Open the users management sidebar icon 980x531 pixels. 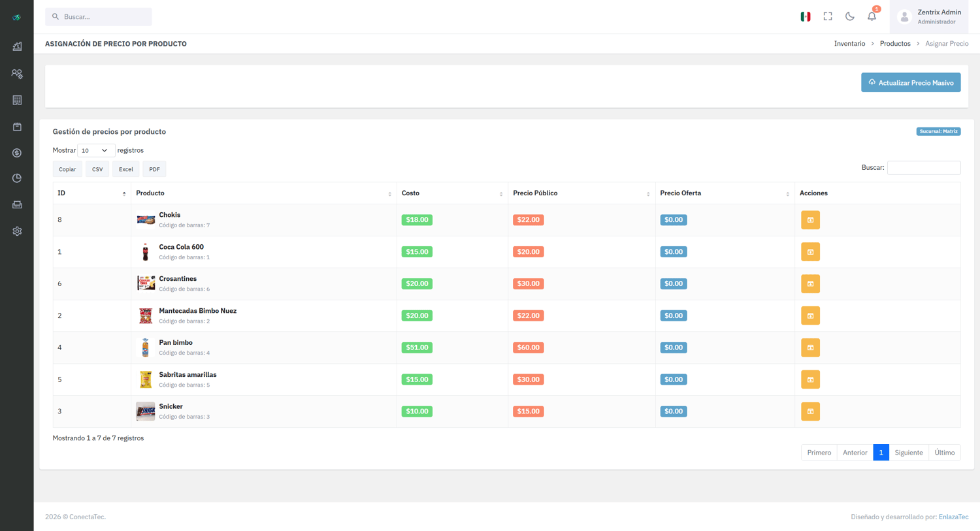pos(17,74)
